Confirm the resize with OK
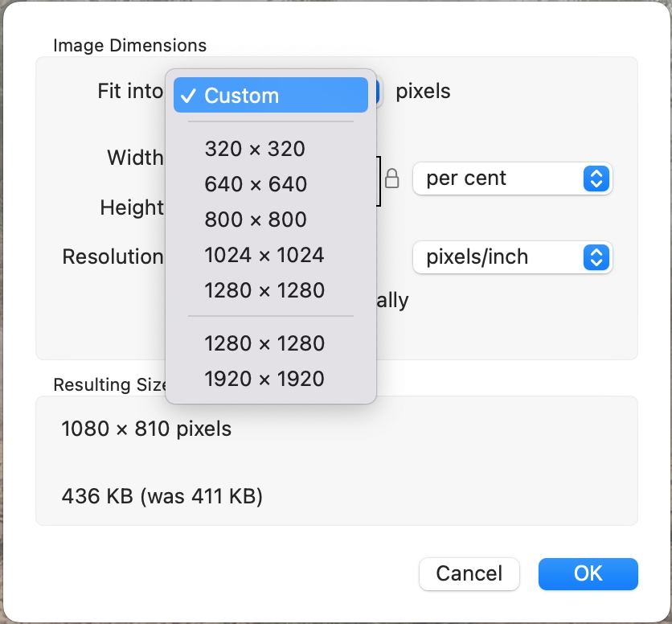Screen dimensions: 672x624 tap(588, 573)
